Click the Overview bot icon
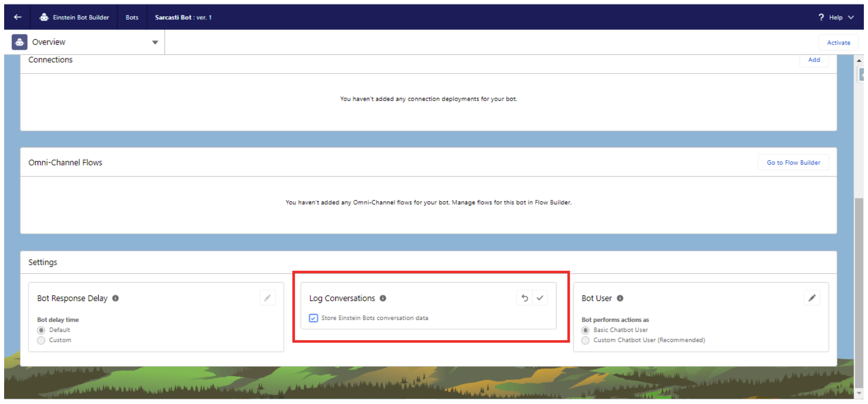868x404 pixels. [x=19, y=42]
